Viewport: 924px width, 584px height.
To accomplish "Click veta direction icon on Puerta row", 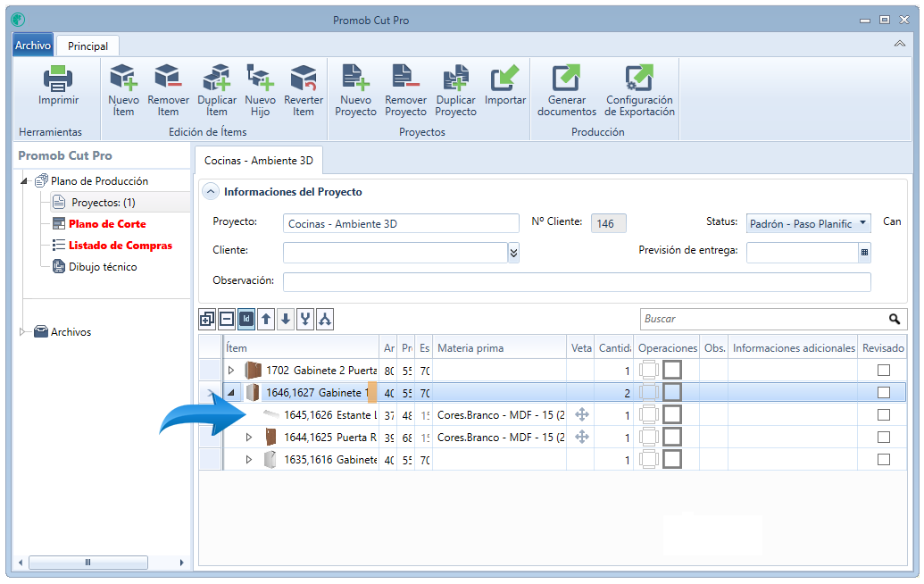I will (x=581, y=437).
